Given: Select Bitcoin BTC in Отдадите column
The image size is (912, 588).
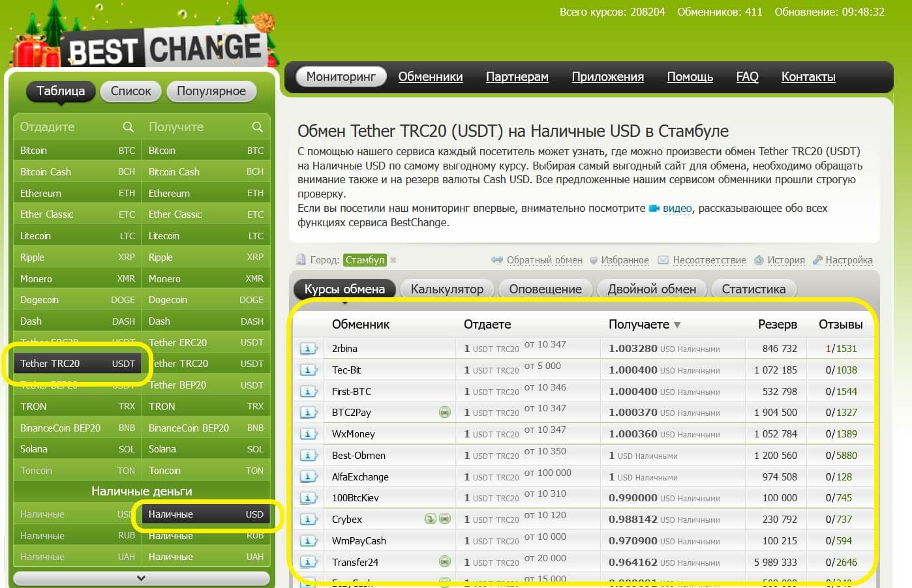Looking at the screenshot, I should pyautogui.click(x=77, y=151).
